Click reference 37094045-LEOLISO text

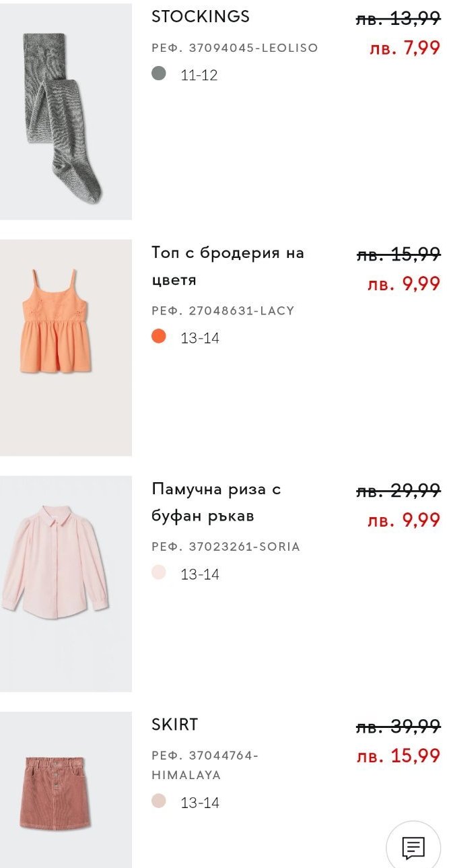(235, 48)
